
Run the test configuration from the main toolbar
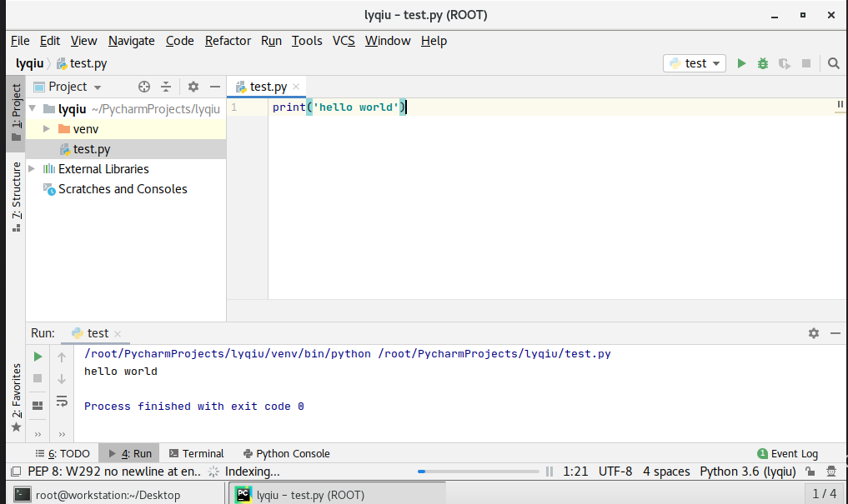pos(741,64)
